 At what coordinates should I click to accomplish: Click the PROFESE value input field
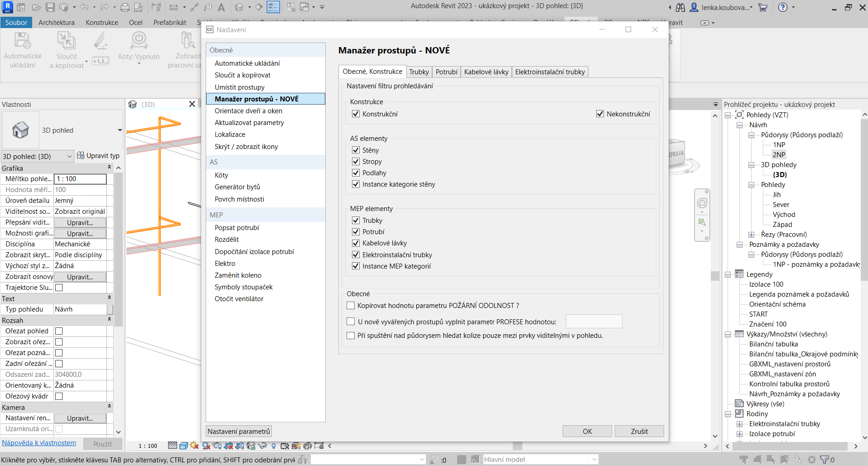[593, 322]
